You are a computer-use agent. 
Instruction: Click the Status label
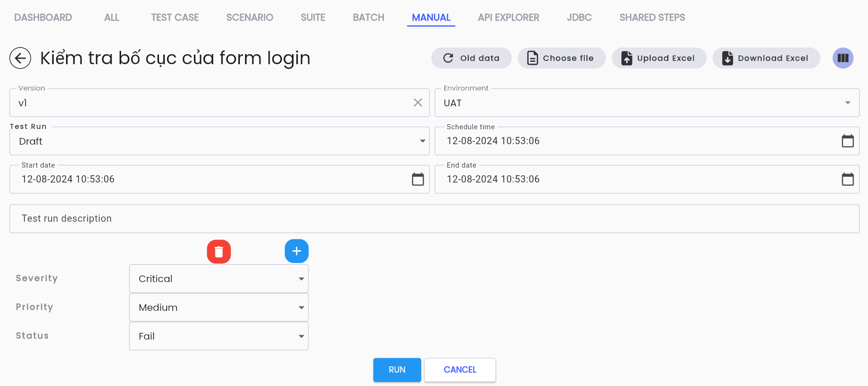(32, 336)
